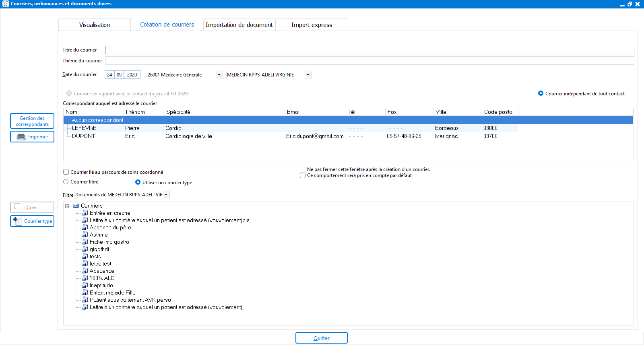Click the 100% ALD template icon
The width and height of the screenshot is (644, 346).
[85, 278]
